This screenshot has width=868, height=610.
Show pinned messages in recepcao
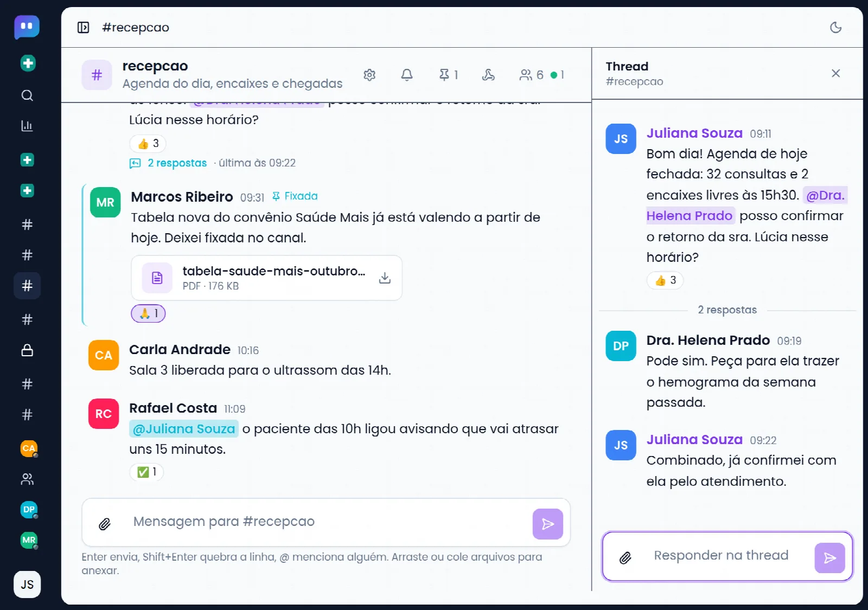click(449, 75)
